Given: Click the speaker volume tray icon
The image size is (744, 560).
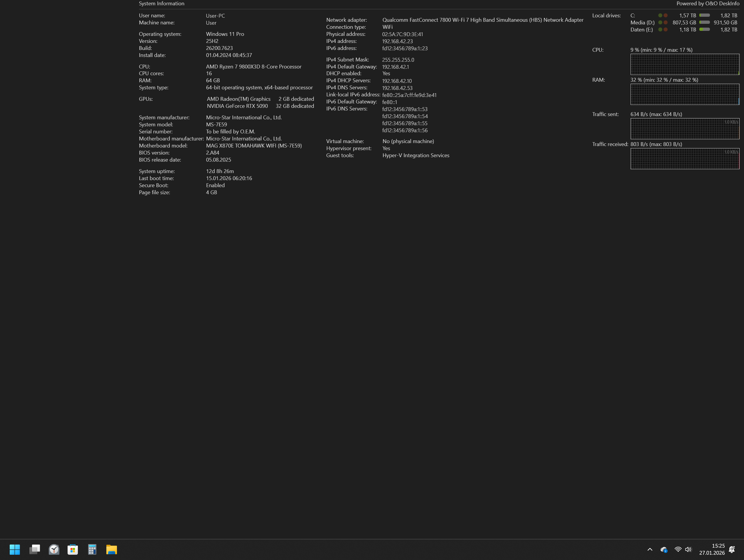Looking at the screenshot, I should (688, 550).
